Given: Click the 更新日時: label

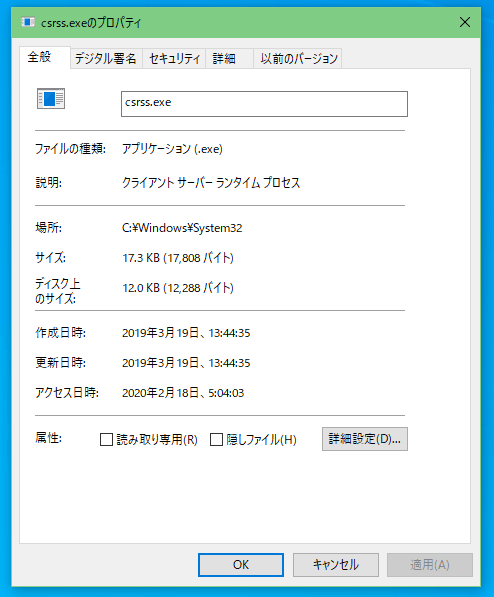Looking at the screenshot, I should pyautogui.click(x=61, y=362).
